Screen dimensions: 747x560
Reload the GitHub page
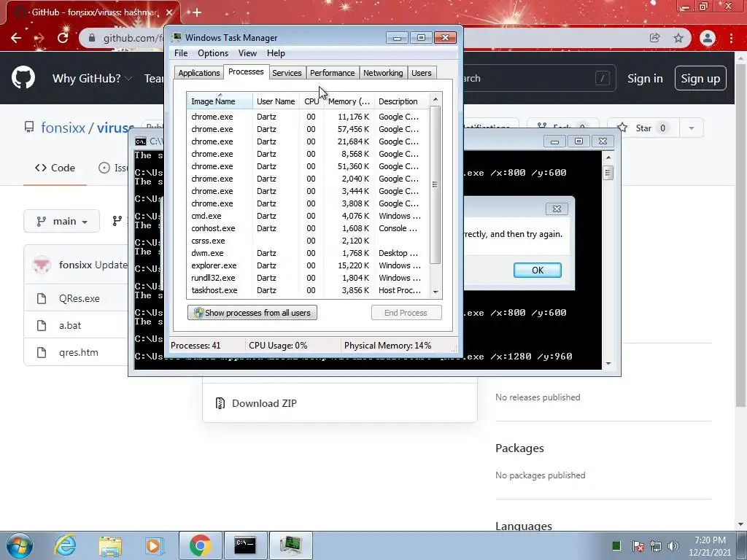[63, 38]
